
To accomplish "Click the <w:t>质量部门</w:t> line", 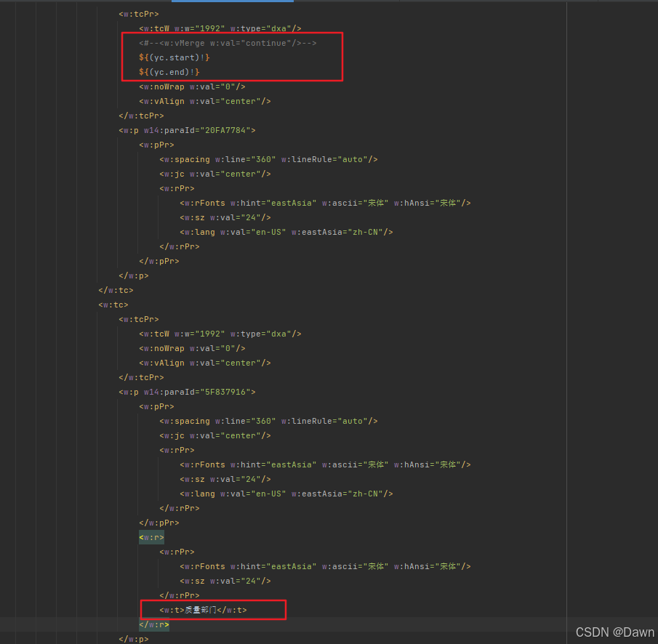I will (203, 610).
